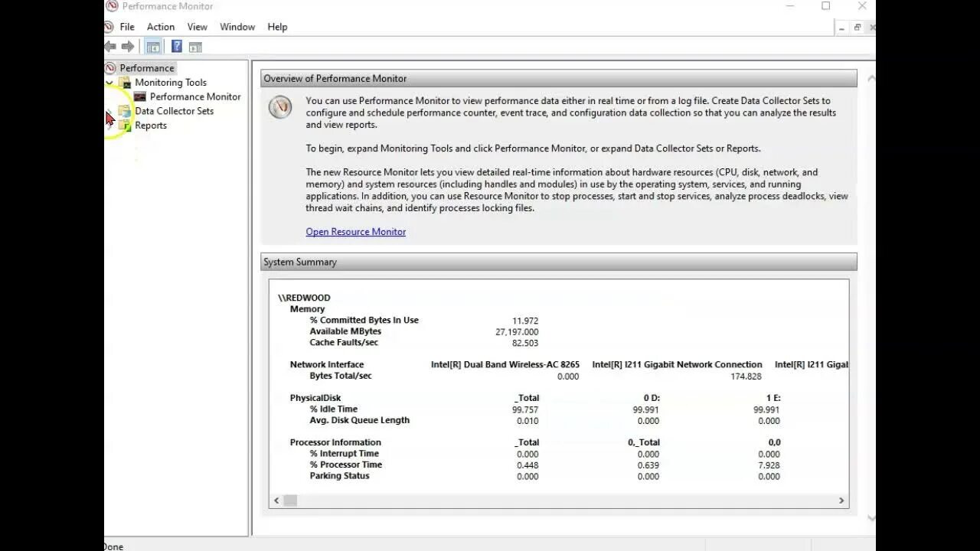Click the System Summary horizontal scrollbar thumb
Screen dimensions: 980x551
coord(290,500)
